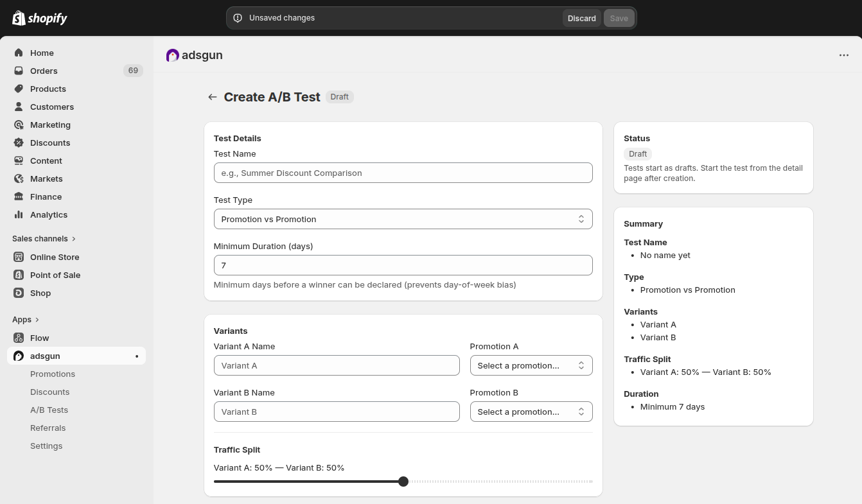Click the Shopify logo in top bar

(x=40, y=18)
